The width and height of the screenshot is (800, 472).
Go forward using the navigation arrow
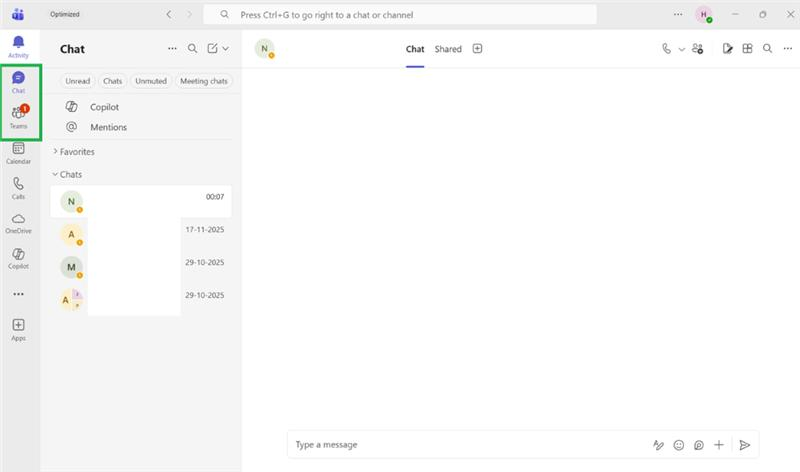pyautogui.click(x=189, y=14)
